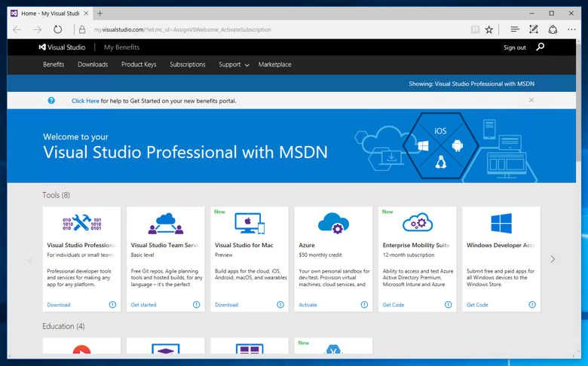This screenshot has height=366, width=588.
Task: Click '12-month subscription' text
Action: coord(409,255)
